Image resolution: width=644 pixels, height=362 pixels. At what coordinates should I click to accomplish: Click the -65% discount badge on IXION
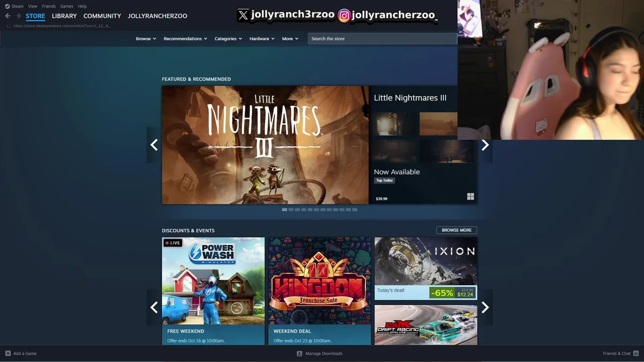click(x=442, y=293)
